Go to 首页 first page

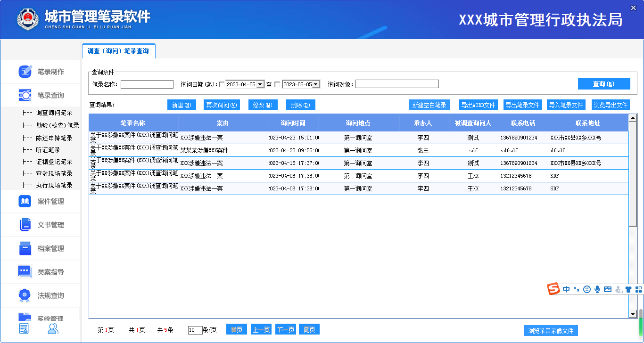237,329
